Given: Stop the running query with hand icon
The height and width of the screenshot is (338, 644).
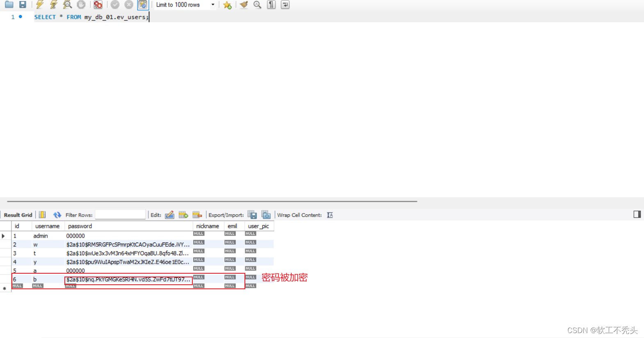Looking at the screenshot, I should 81,5.
